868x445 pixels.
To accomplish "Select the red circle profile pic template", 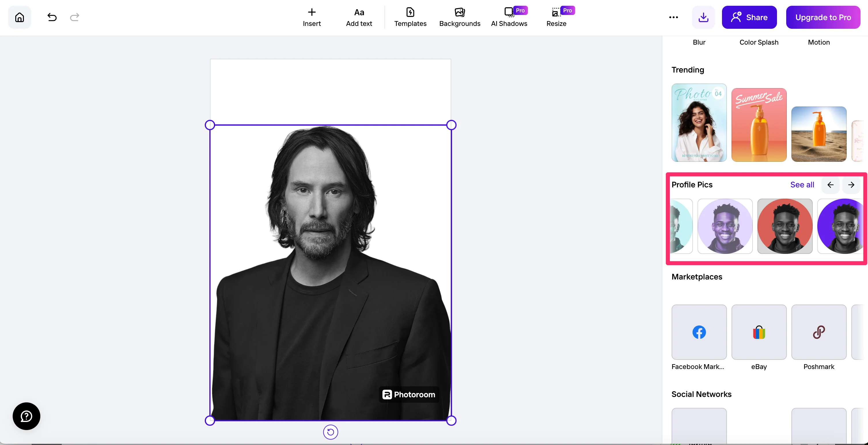I will coord(785,226).
